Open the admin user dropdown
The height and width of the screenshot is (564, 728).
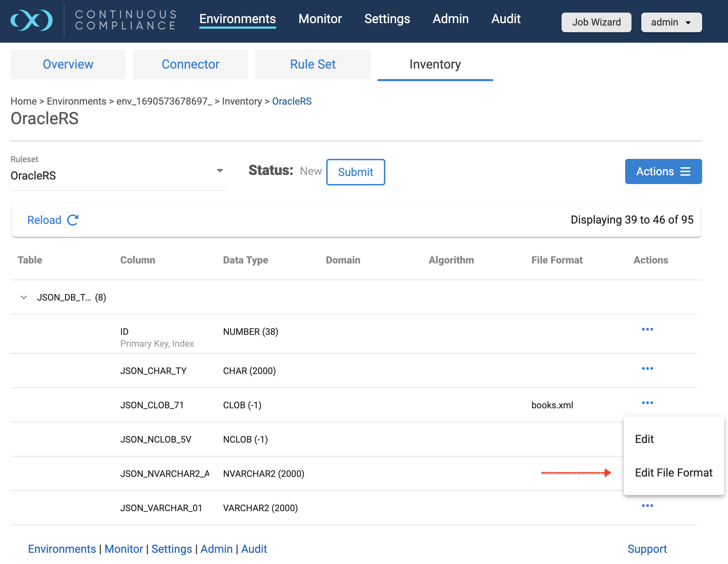tap(671, 22)
